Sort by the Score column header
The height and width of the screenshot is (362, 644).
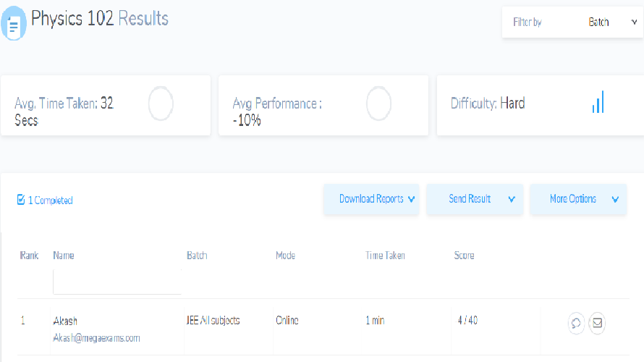point(464,256)
